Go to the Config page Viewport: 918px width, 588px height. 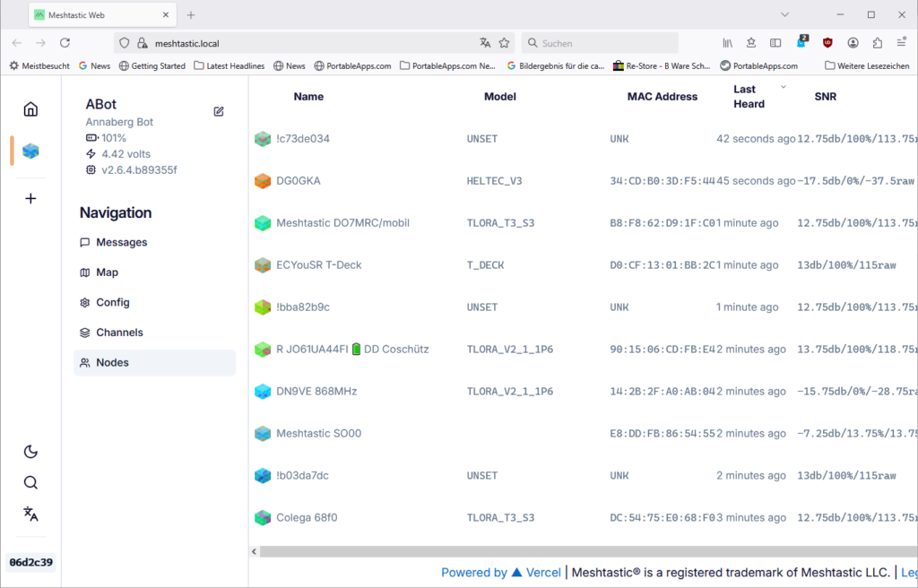112,302
